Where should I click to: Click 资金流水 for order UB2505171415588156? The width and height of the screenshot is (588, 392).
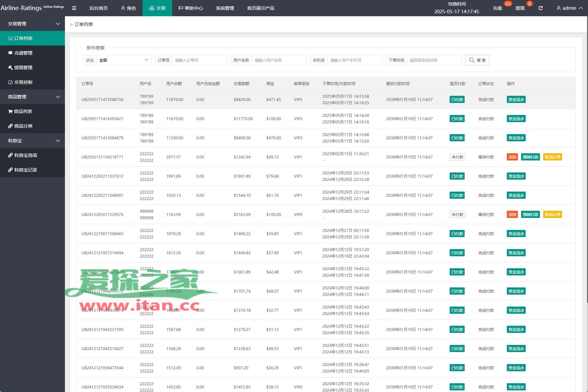516,100
